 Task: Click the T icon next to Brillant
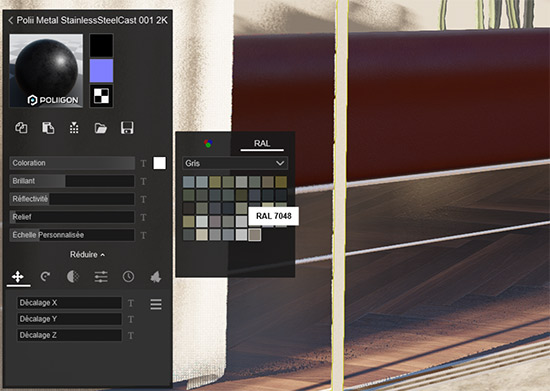[143, 181]
